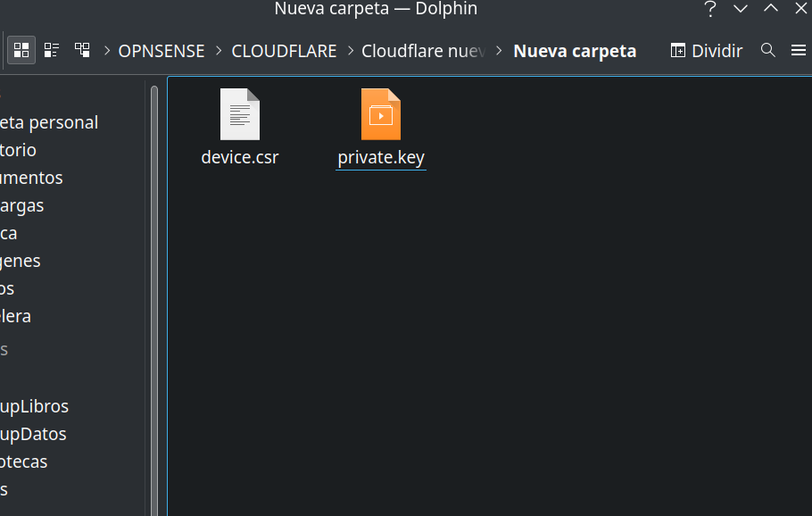812x516 pixels.
Task: Switch to Details tree view mode
Action: click(82, 50)
